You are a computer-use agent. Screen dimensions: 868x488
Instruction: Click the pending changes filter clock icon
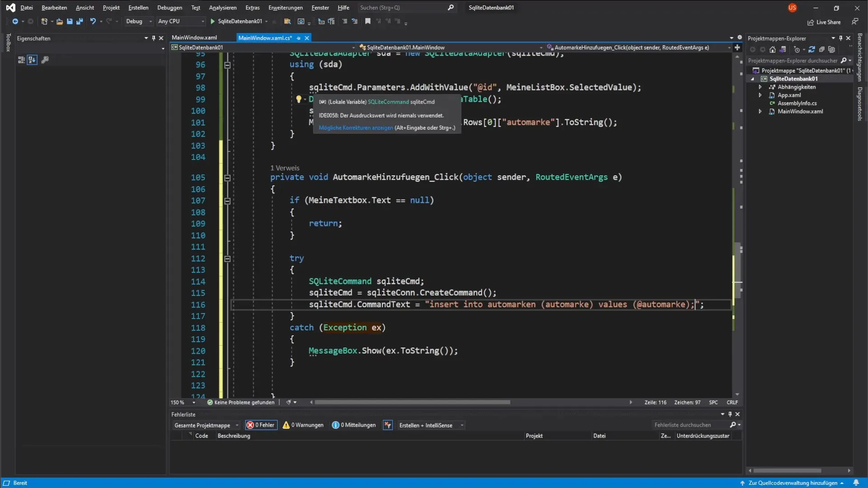797,50
